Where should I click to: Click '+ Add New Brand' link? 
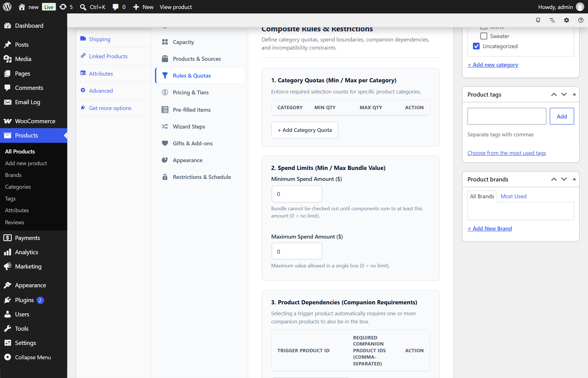coord(490,228)
